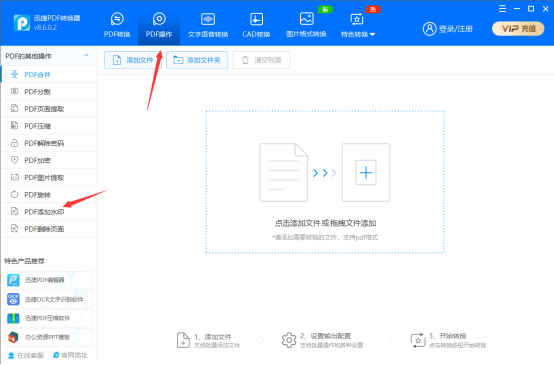Select PDF加密 in sidebar
Screen dimensions: 554x365
49,160
